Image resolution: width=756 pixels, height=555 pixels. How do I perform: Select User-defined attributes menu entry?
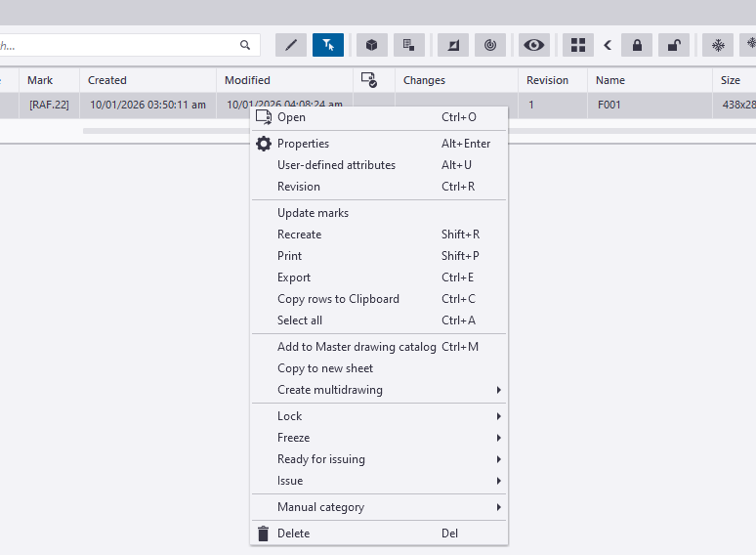coord(379,165)
